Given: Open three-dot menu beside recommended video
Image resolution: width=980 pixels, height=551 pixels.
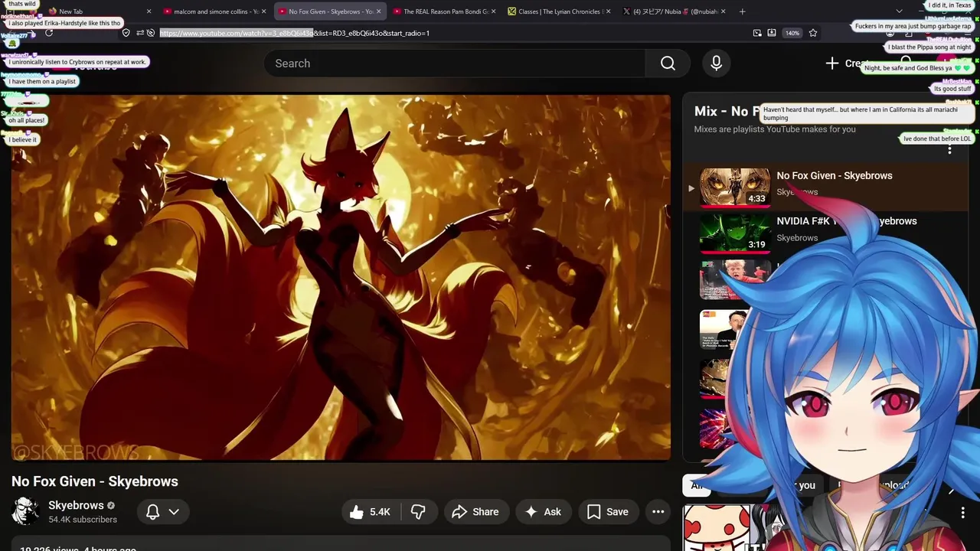Looking at the screenshot, I should tap(963, 513).
